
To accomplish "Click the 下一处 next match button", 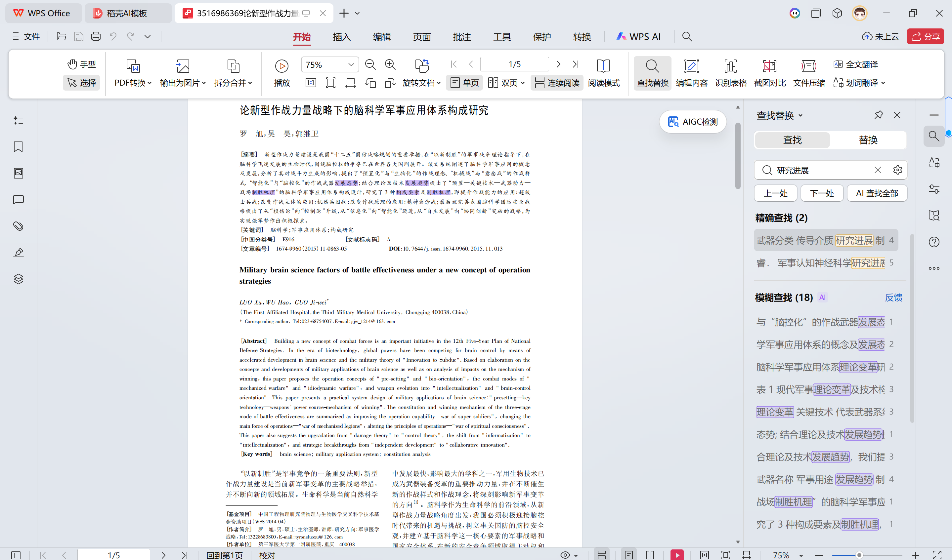I will (x=822, y=193).
